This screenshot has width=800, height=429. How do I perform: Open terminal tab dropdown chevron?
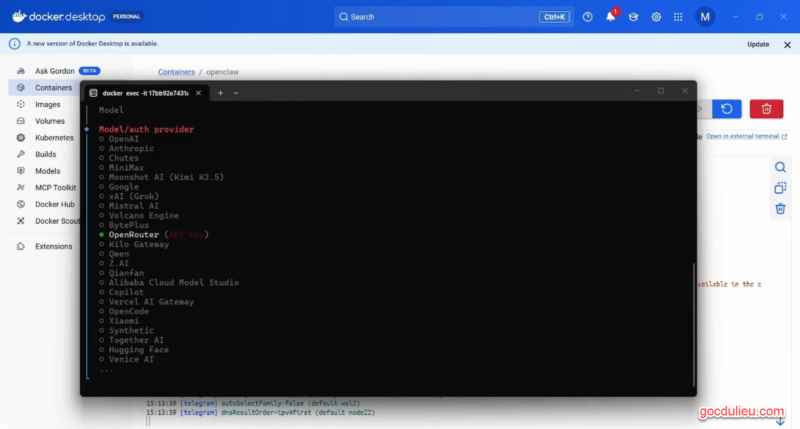tap(236, 92)
